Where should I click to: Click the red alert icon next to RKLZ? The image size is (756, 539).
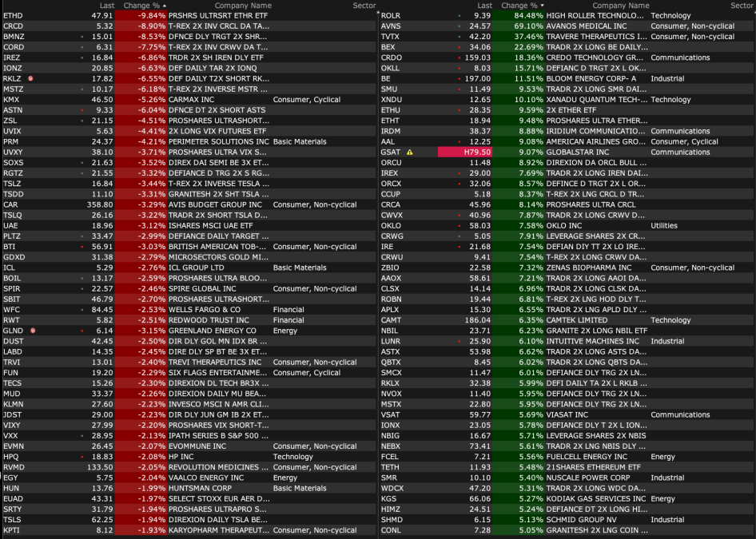point(30,79)
